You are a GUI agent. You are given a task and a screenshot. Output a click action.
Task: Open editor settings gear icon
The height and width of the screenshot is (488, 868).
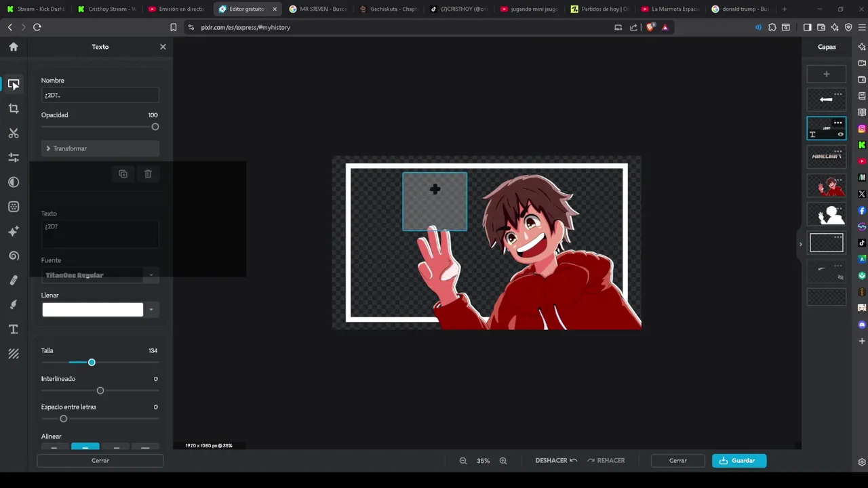(862, 462)
